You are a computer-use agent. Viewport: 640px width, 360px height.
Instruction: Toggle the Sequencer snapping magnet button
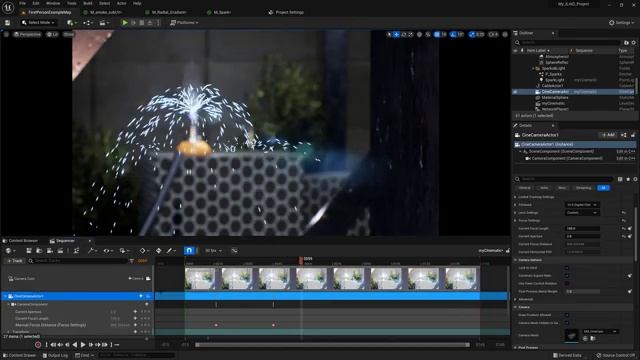click(189, 251)
